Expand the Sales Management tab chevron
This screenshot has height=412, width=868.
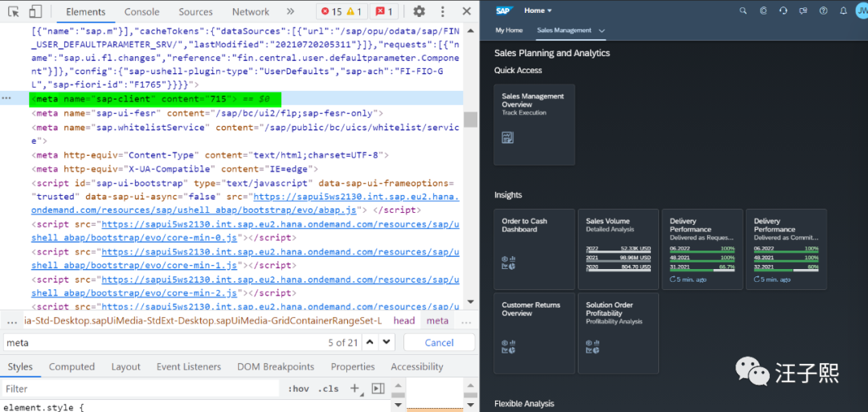tap(602, 31)
